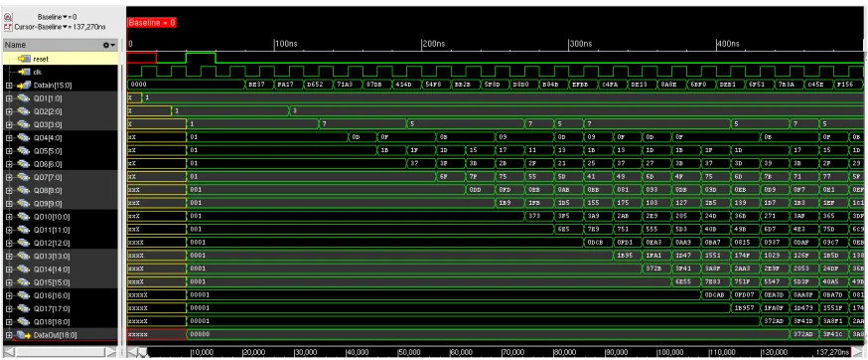Screen dimensions: 868x360
Task: Click the Q03 internal signal icon
Action: coord(23,125)
